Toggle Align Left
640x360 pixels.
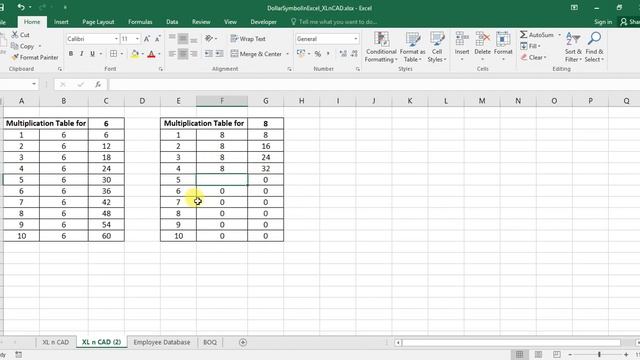pos(172,53)
